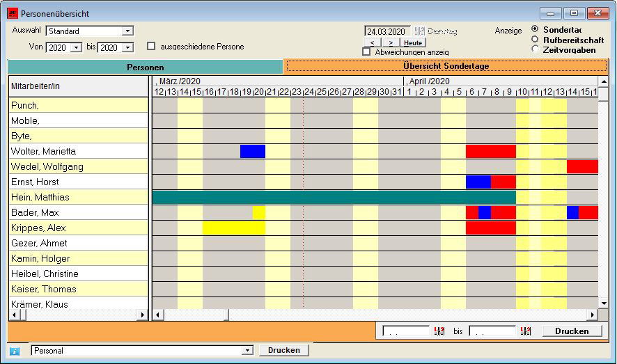Go to next day with the > button
This screenshot has height=364, width=617.
(x=391, y=43)
